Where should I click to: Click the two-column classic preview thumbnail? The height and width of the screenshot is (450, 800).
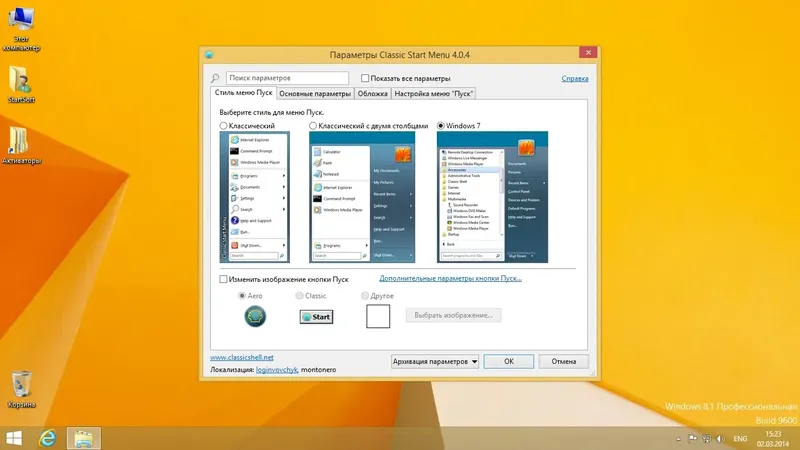point(362,197)
